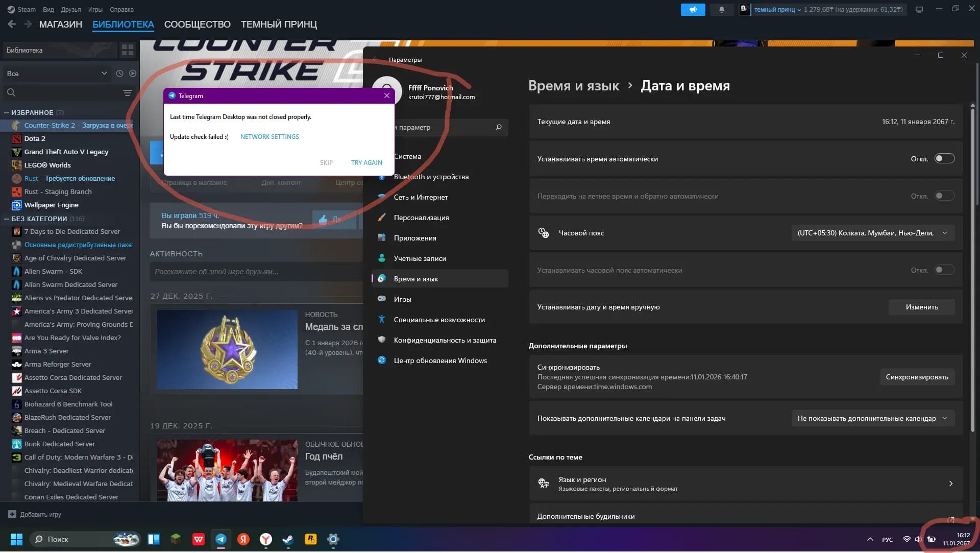This screenshot has width=980, height=553.
Task: Click the ready-to-play filter icon in Steam library
Action: (x=133, y=74)
